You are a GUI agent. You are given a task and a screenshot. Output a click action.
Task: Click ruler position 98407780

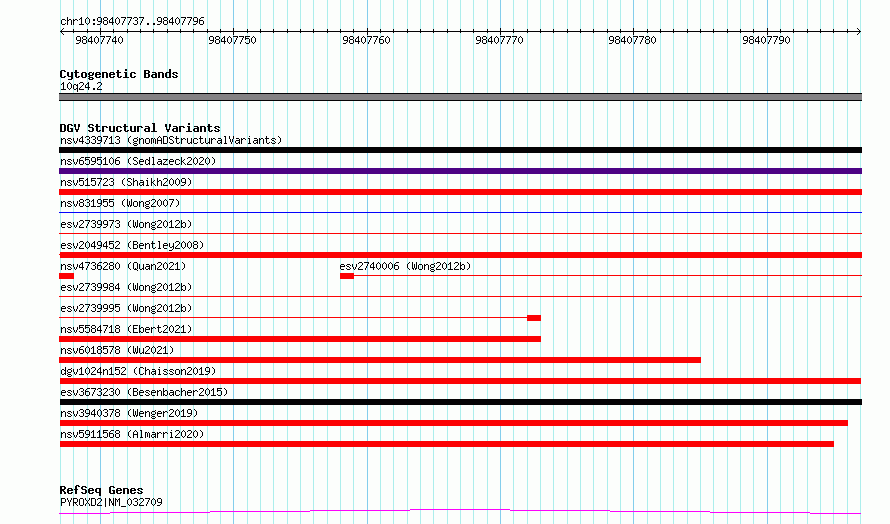click(x=632, y=40)
